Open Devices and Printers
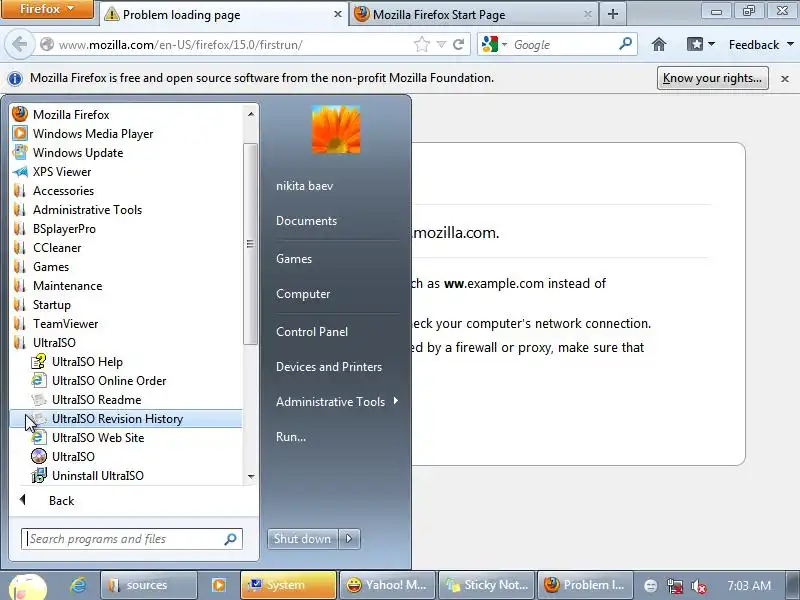The width and height of the screenshot is (800, 600). [x=329, y=367]
